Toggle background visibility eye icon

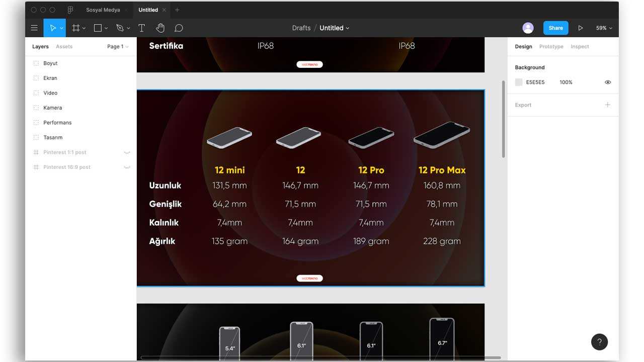coord(608,82)
